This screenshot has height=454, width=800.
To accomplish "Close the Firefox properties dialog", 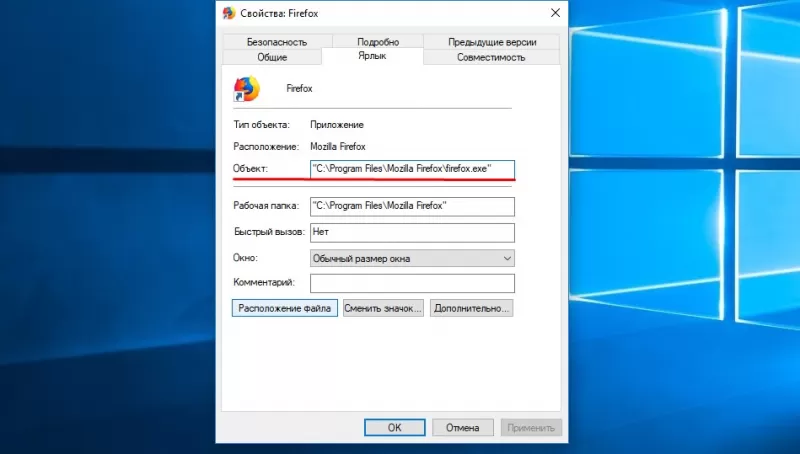I will (x=555, y=13).
